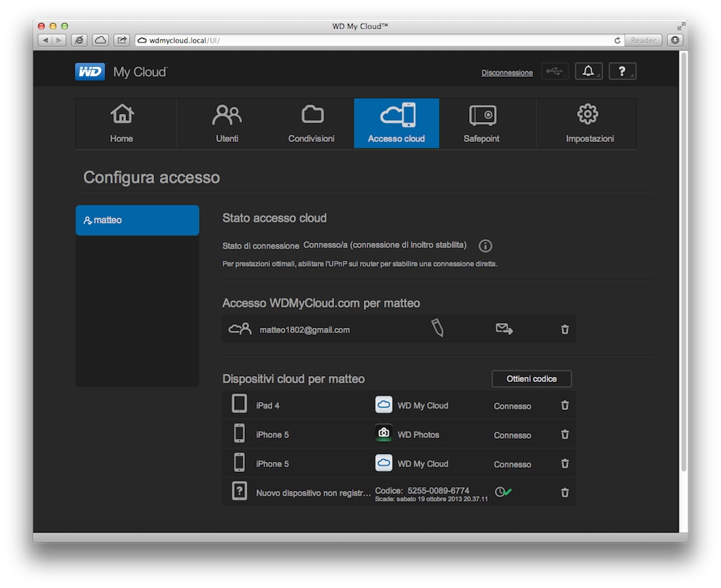721x588 pixels.
Task: Click the page vertical scrollbar
Action: click(684, 262)
